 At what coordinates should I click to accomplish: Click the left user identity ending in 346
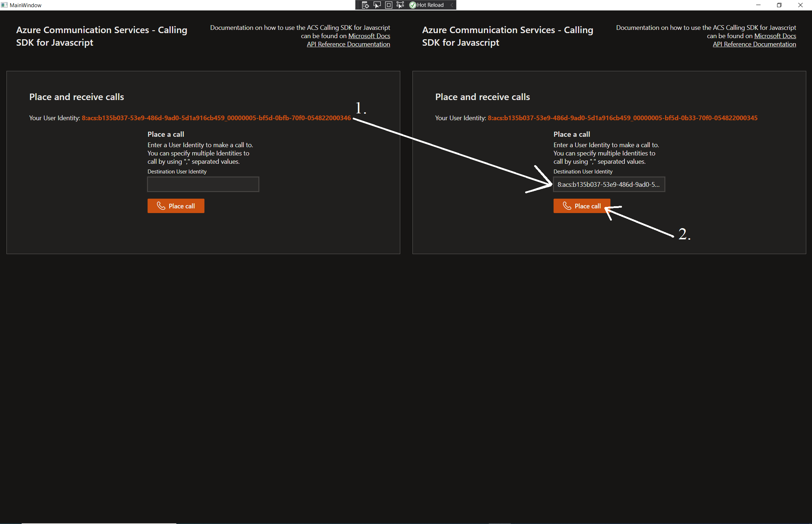pos(216,118)
